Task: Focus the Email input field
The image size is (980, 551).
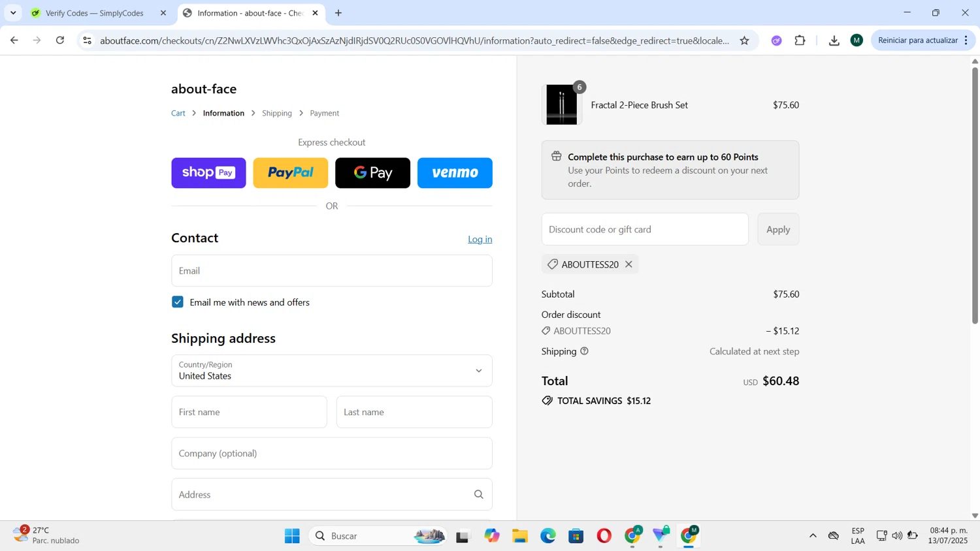Action: (332, 270)
